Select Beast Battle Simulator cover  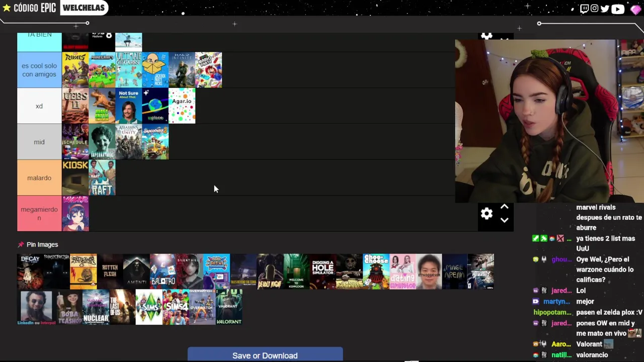point(102,106)
